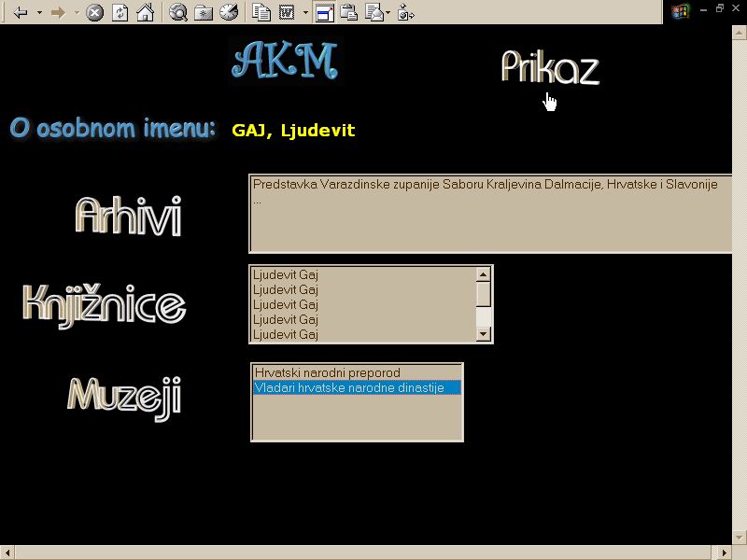Viewport: 747px width, 560px height.
Task: Refresh the page using toolbar icon
Action: [x=120, y=13]
